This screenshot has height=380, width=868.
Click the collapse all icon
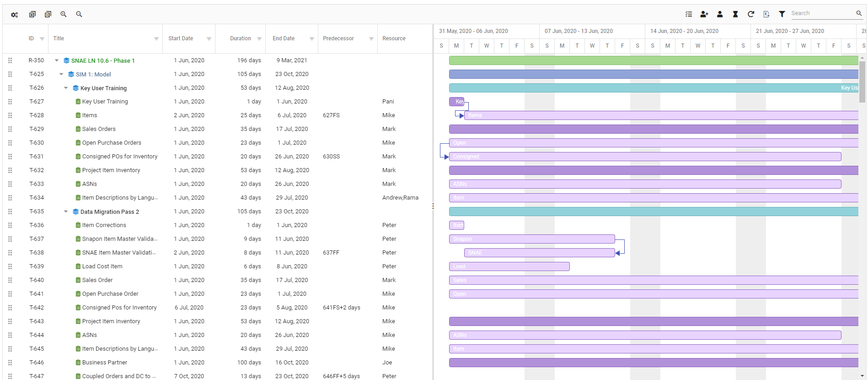click(x=48, y=15)
